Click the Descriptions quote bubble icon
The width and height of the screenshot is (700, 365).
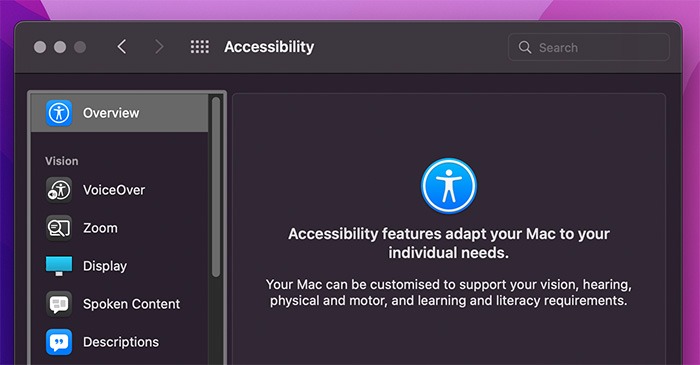click(59, 342)
